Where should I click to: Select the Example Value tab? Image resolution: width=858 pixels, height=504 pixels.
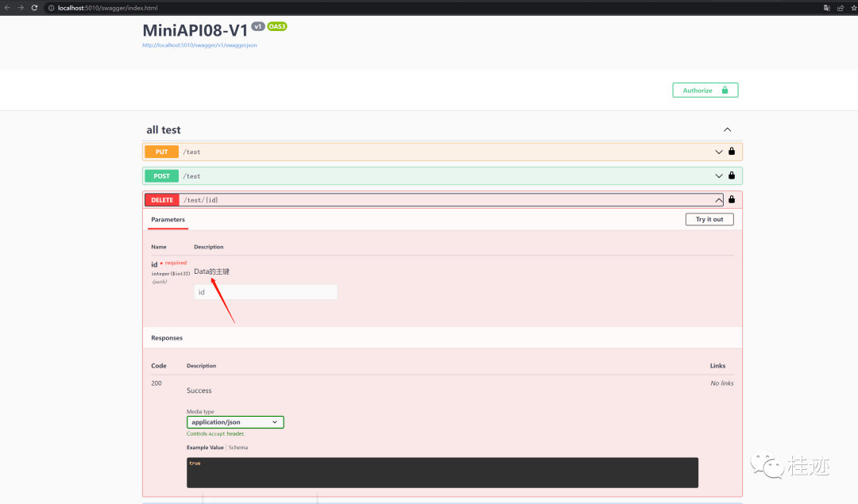[x=205, y=448]
